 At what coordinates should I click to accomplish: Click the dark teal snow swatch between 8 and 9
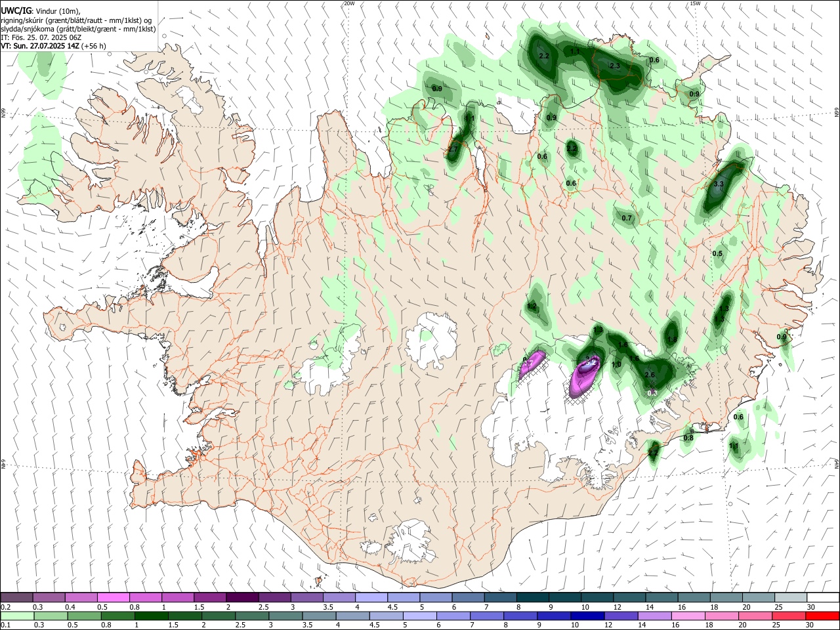click(533, 597)
